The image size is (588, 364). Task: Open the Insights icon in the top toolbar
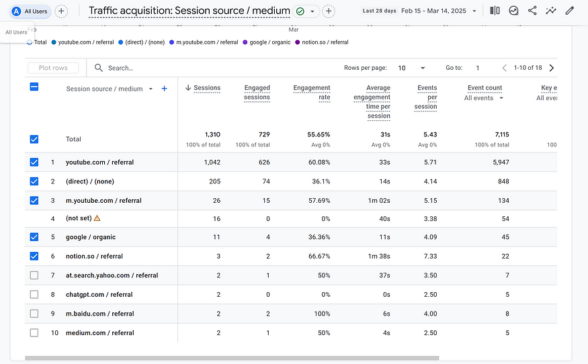(x=551, y=11)
